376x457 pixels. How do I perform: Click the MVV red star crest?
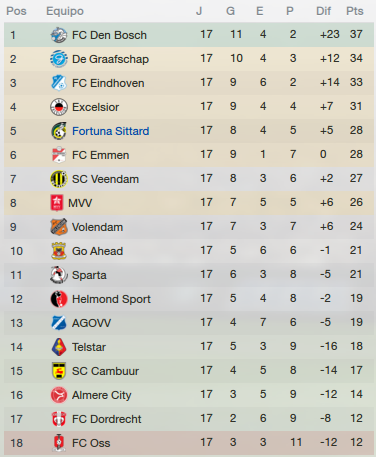(x=57, y=203)
